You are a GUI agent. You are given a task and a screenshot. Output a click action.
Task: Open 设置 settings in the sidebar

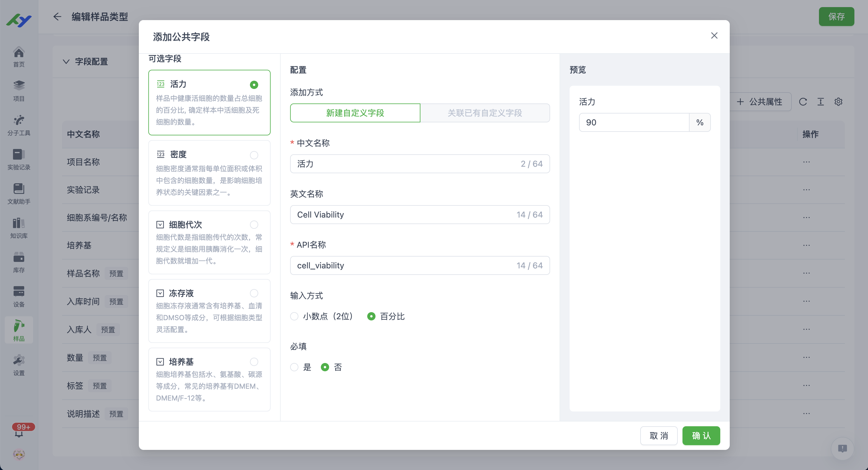click(x=19, y=364)
